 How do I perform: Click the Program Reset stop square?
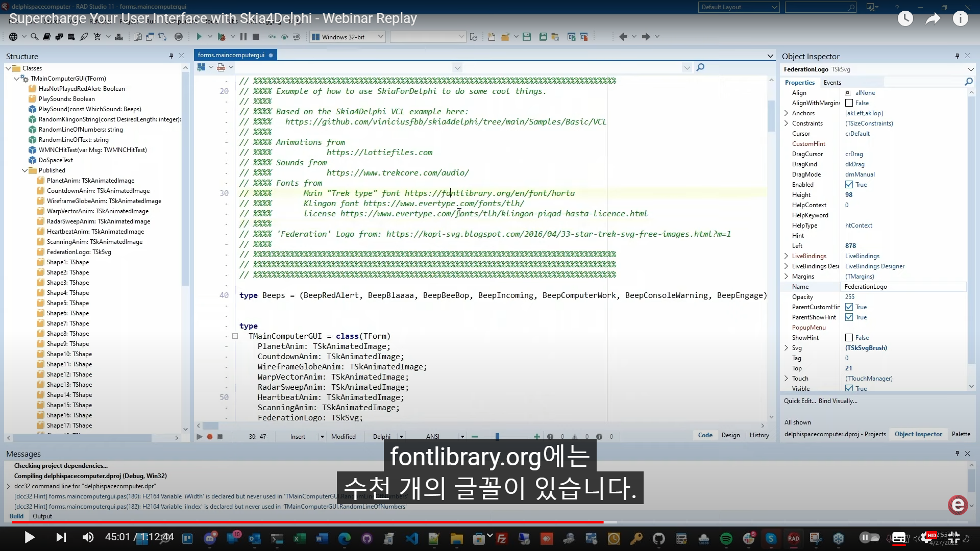[x=256, y=37]
